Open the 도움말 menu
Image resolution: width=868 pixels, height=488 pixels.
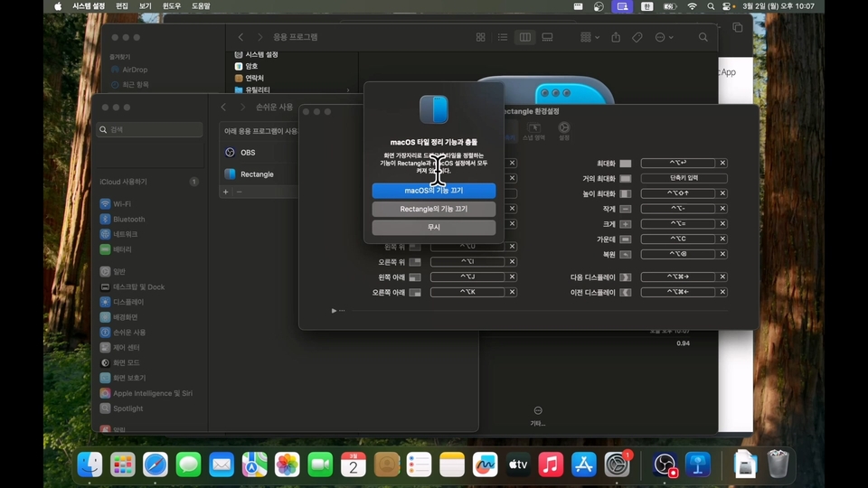(201, 6)
